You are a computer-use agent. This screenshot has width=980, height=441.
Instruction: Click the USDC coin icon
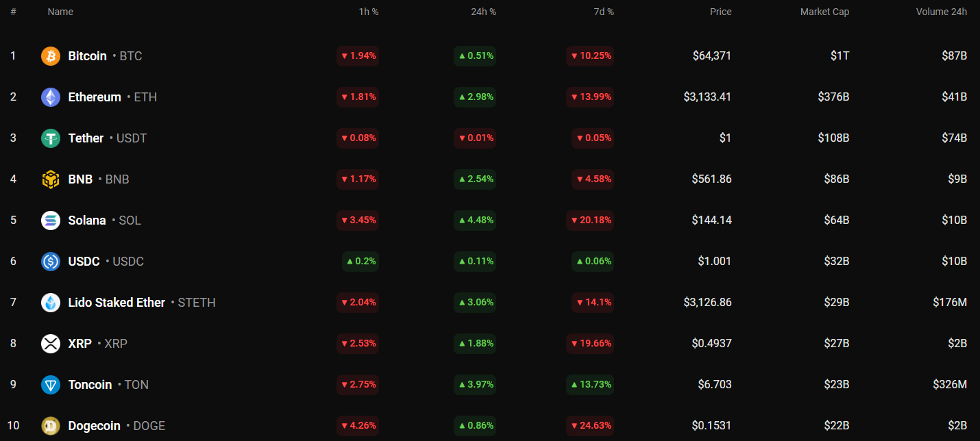51,262
